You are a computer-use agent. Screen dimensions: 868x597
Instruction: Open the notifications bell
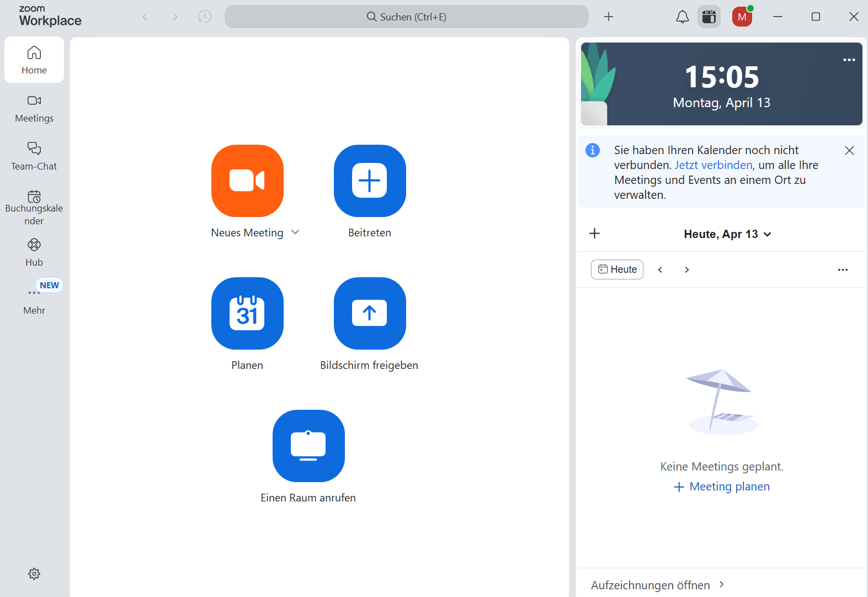click(x=683, y=17)
